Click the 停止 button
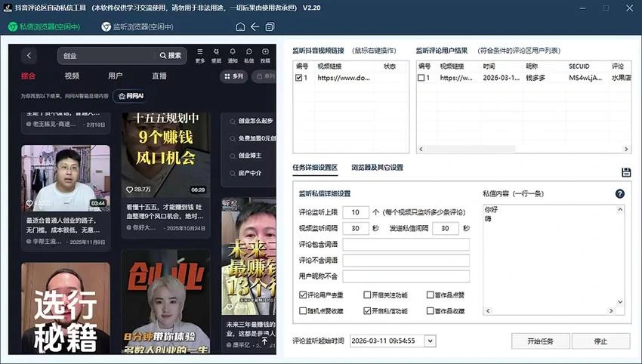Viewport: 642px width, 364px height. 600,341
